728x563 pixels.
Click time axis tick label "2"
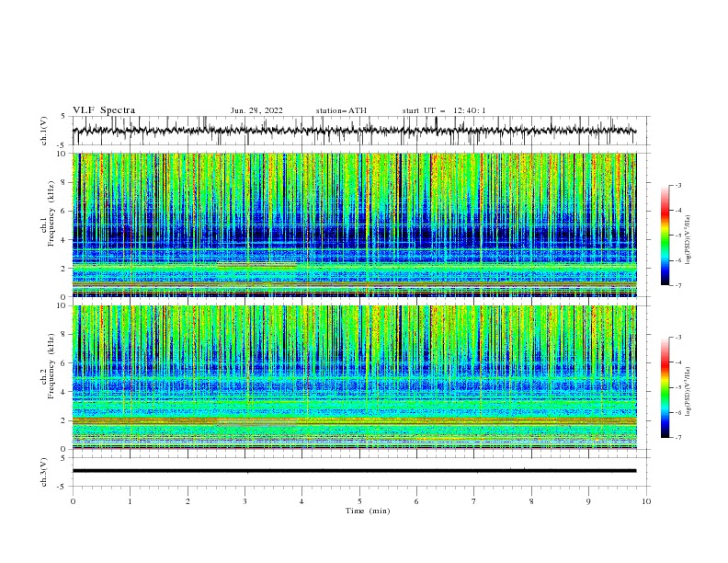click(x=188, y=501)
